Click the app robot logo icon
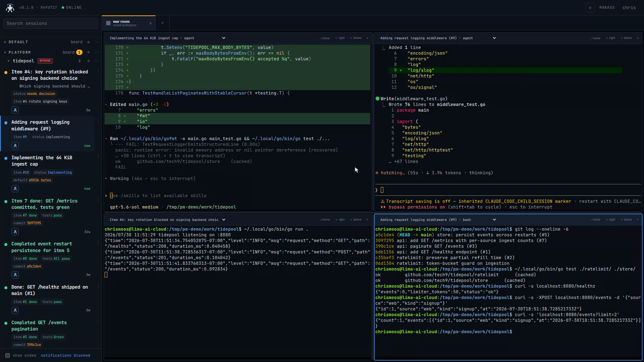The height and width of the screenshot is (362, 644). point(10,8)
